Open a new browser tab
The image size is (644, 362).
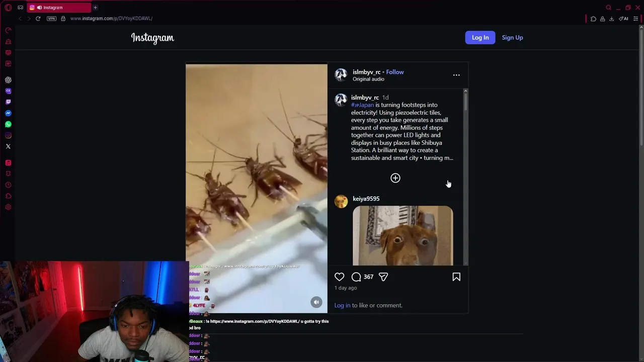95,8
